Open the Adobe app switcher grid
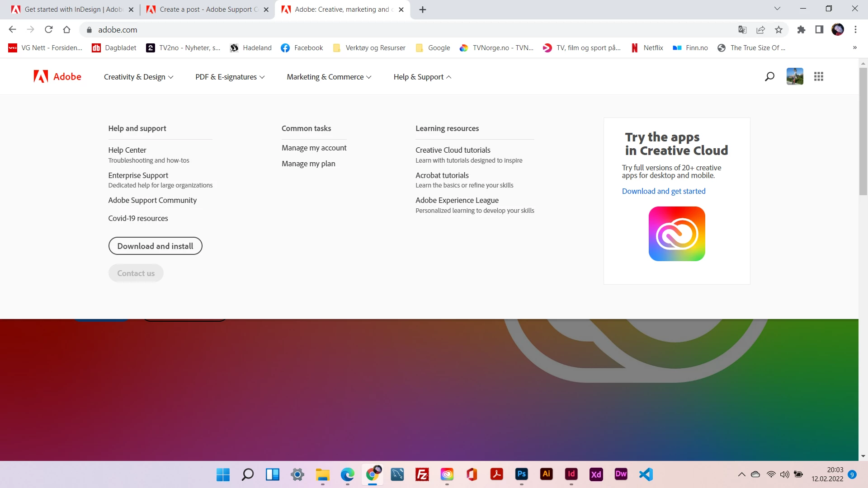 (x=818, y=77)
